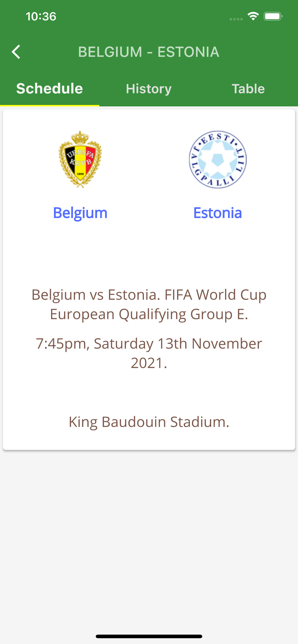Image resolution: width=298 pixels, height=644 pixels.
Task: Switch to the Schedule tab
Action: [x=50, y=89]
